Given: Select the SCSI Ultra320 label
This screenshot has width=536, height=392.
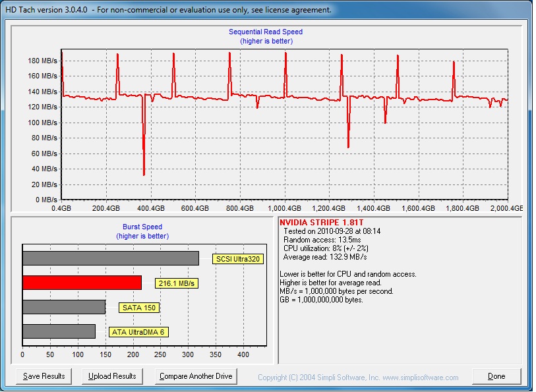Looking at the screenshot, I should click(x=238, y=259).
